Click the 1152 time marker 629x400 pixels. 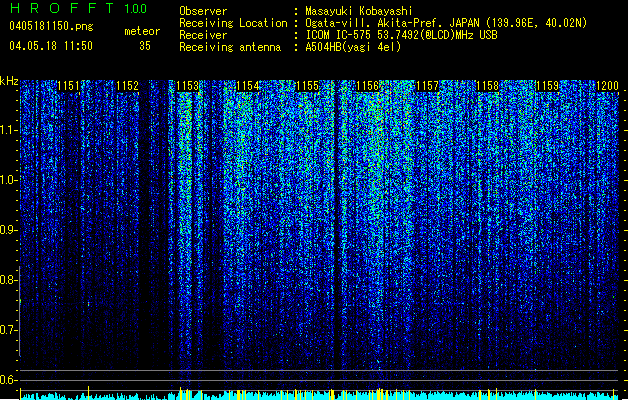click(x=128, y=86)
